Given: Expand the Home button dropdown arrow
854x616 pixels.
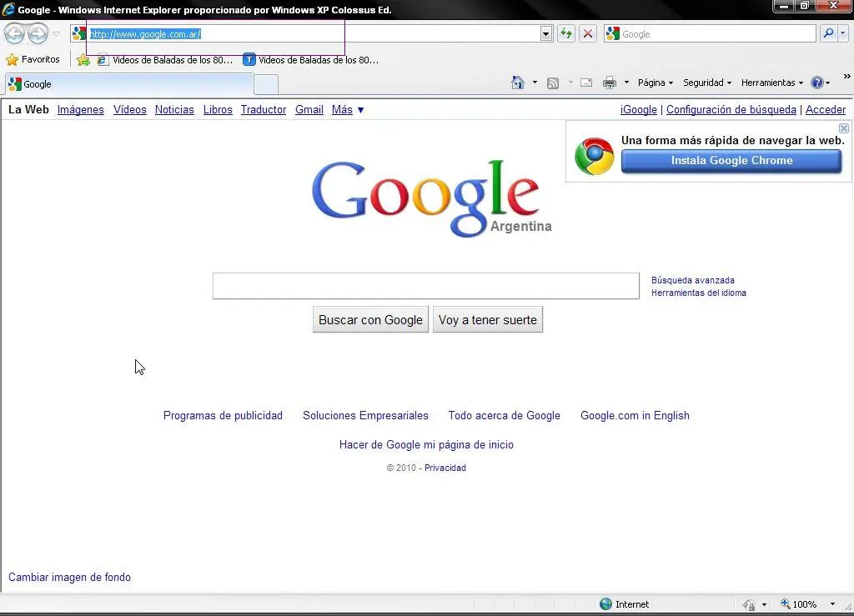Looking at the screenshot, I should coord(535,83).
